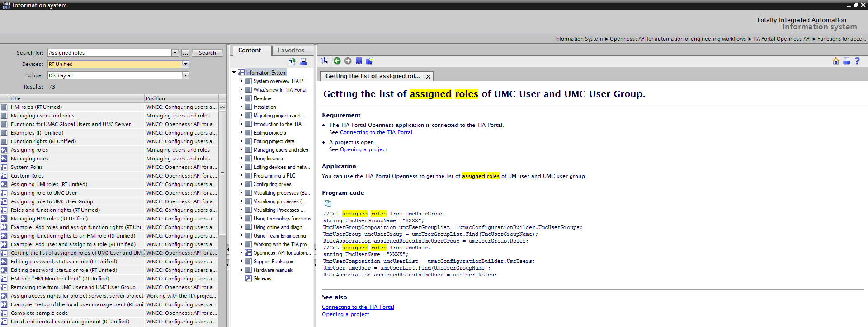868x327 pixels.
Task: Click the blue bookmark icon in toolbar
Action: tap(359, 61)
